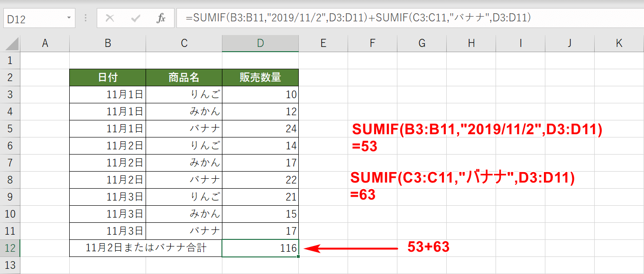Click row header 2
644x274 pixels.
point(10,77)
